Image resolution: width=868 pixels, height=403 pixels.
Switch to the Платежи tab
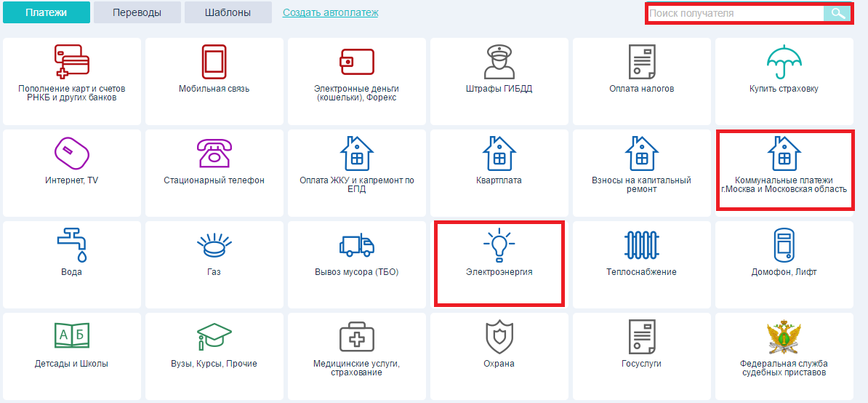[47, 12]
